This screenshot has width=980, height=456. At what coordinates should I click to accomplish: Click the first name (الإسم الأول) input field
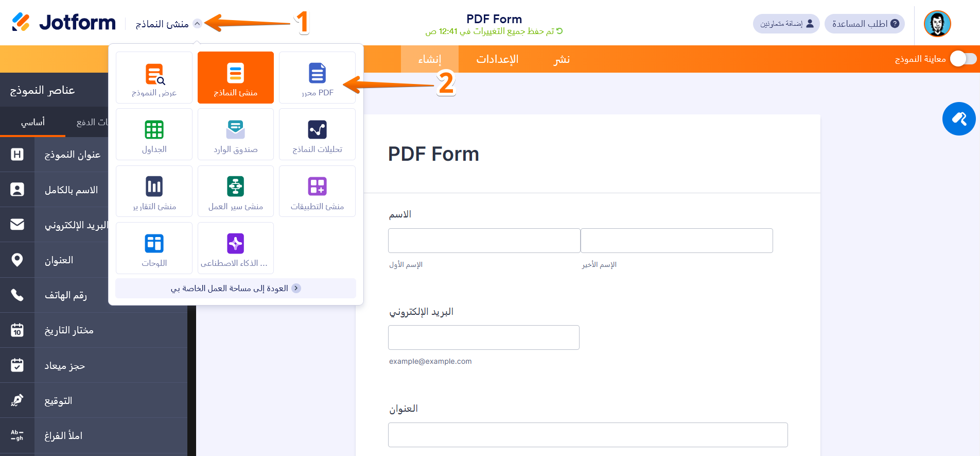click(483, 240)
